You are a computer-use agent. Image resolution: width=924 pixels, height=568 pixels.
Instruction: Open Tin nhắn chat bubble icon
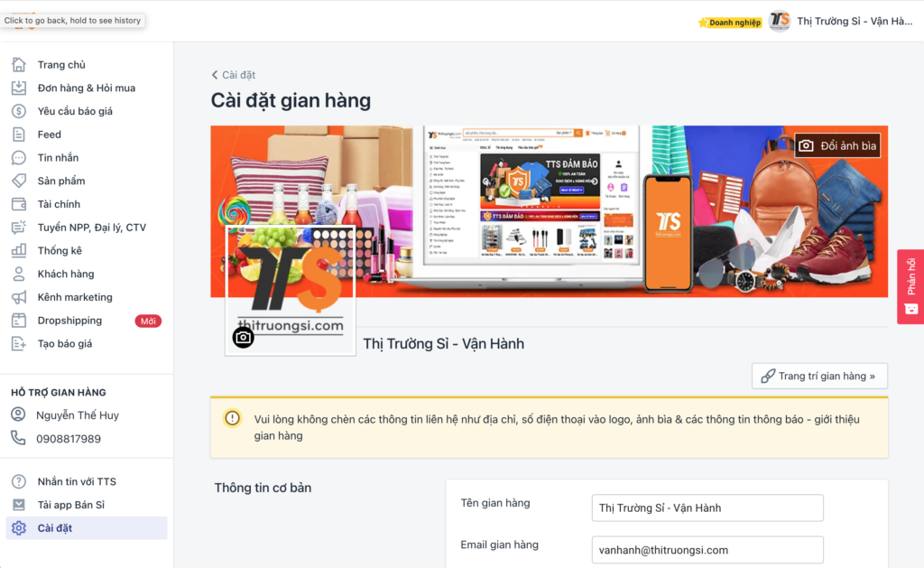coord(19,157)
